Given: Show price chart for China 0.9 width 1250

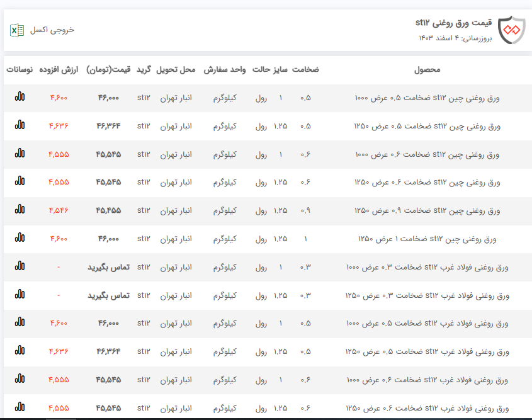Looking at the screenshot, I should click(x=20, y=210).
